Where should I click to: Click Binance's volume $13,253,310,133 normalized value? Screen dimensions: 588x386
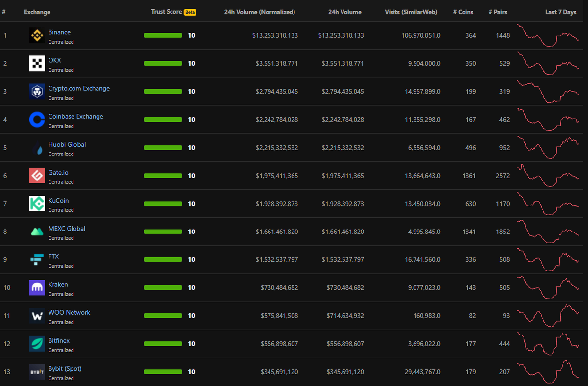pyautogui.click(x=275, y=35)
